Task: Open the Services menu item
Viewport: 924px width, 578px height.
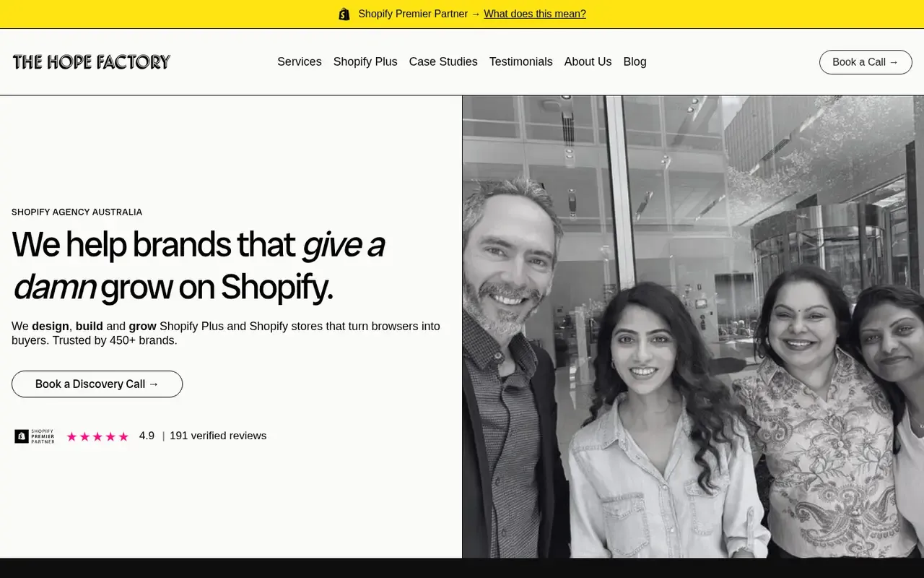Action: click(300, 62)
